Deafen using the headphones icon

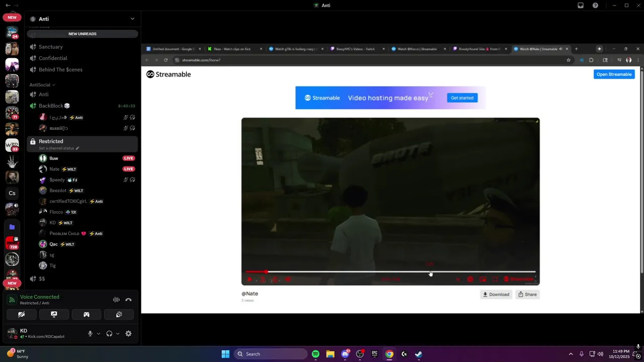tap(109, 333)
